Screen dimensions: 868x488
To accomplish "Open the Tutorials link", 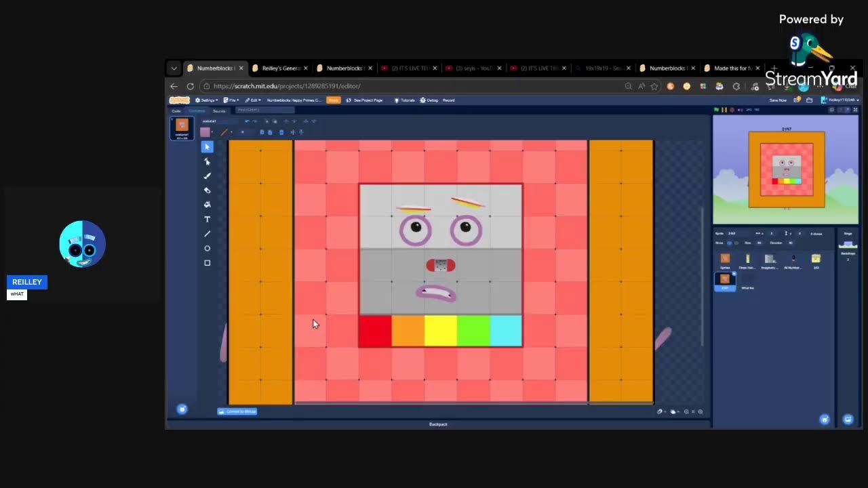I will 404,100.
